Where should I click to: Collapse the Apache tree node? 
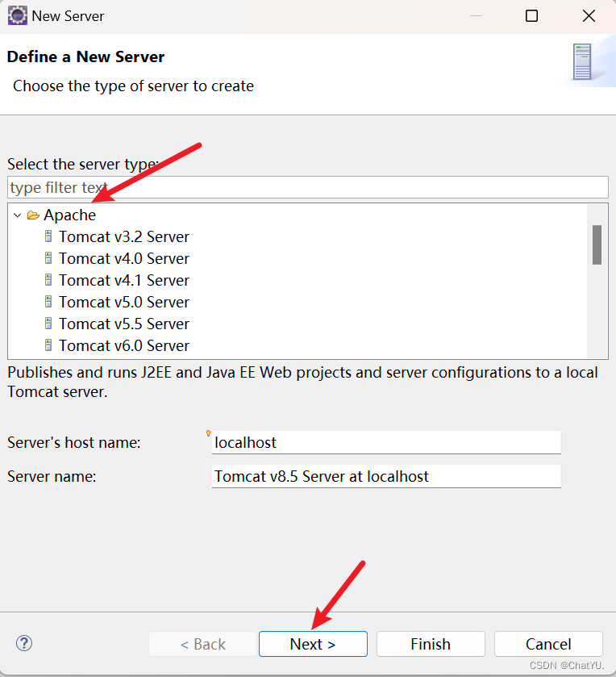[17, 215]
